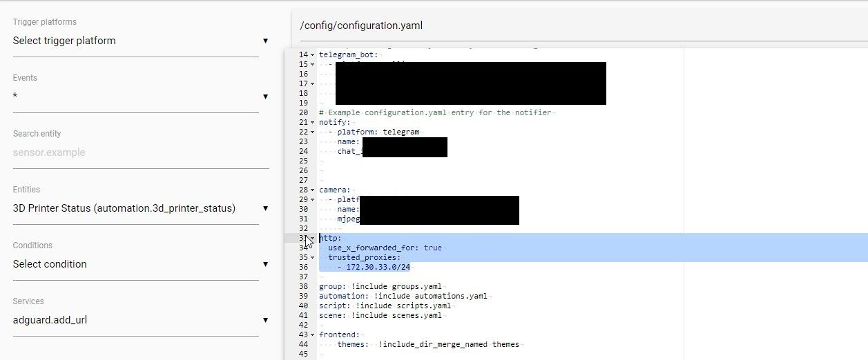Collapse fold arrow on line 22 platform telegram
The width and height of the screenshot is (868, 360).
[x=313, y=132]
